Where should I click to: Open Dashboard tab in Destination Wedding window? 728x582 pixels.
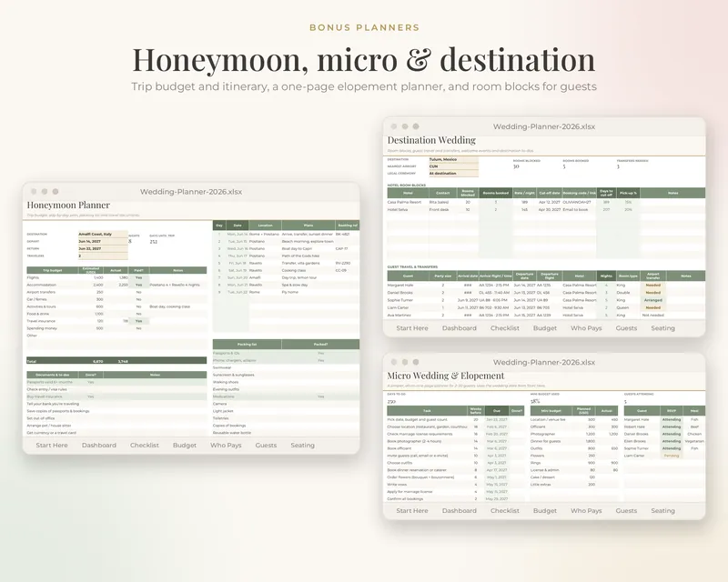[x=460, y=328]
